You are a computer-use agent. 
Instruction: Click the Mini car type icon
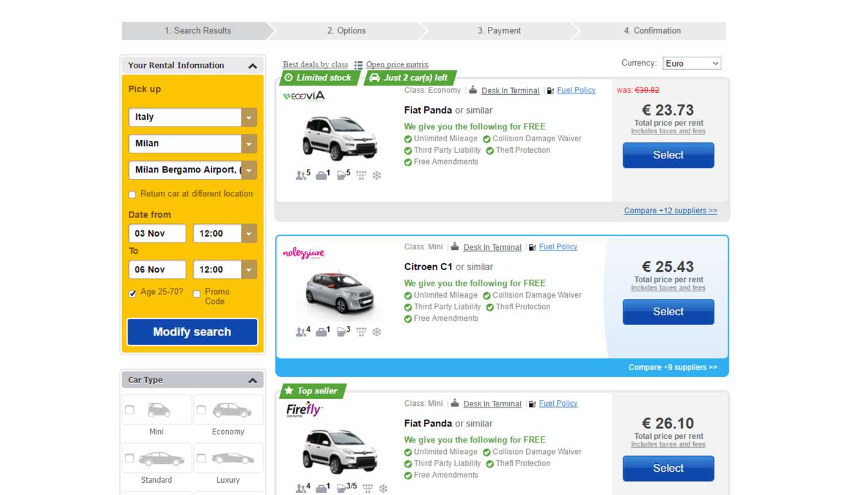point(159,409)
